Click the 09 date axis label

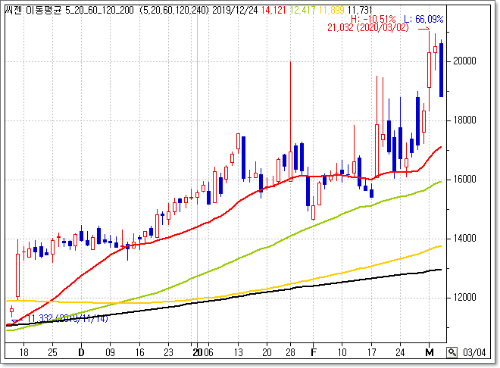[110, 352]
